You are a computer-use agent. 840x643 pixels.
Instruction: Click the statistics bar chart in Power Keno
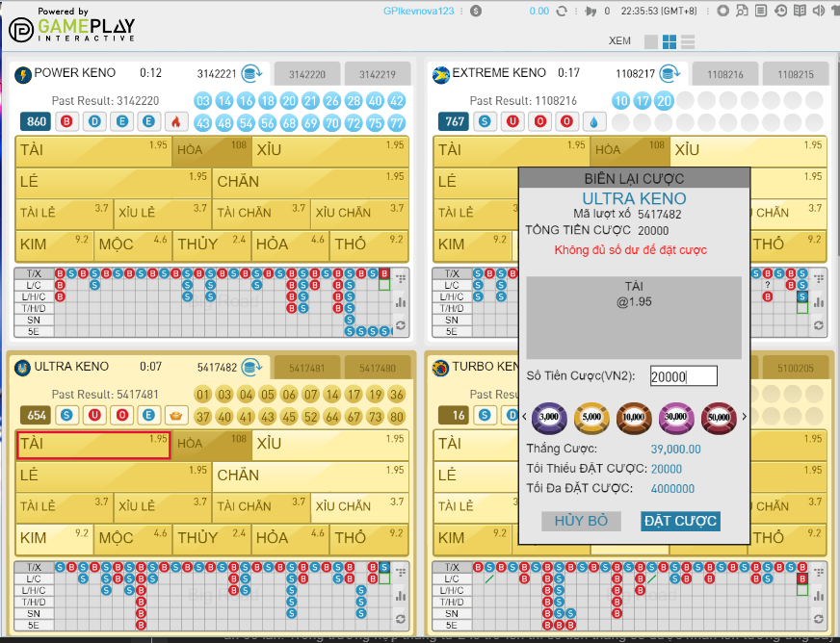point(401,301)
